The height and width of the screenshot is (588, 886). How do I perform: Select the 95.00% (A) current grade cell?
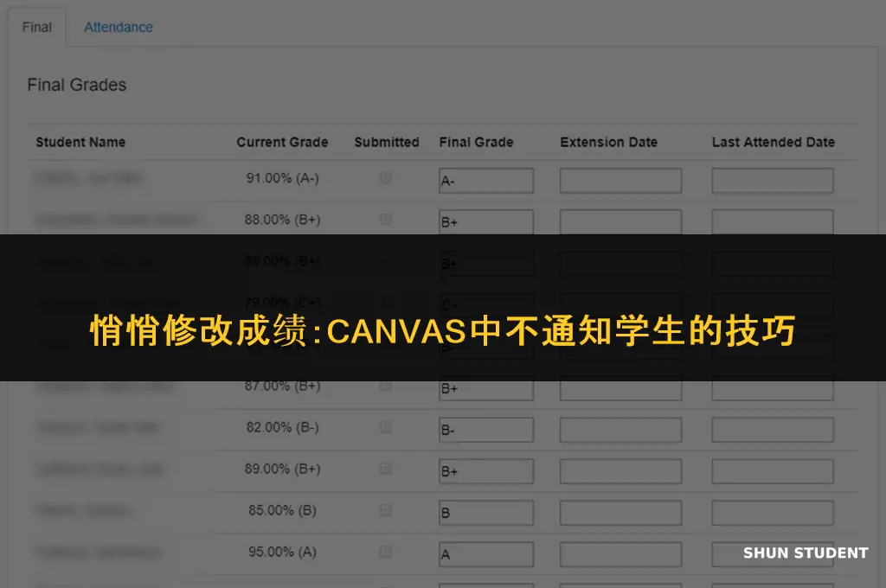pyautogui.click(x=283, y=552)
